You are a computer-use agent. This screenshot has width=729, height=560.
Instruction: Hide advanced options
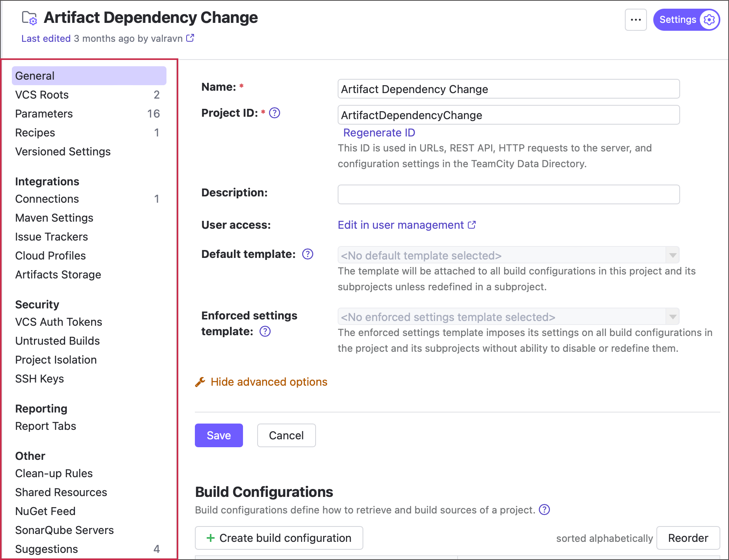(x=269, y=382)
